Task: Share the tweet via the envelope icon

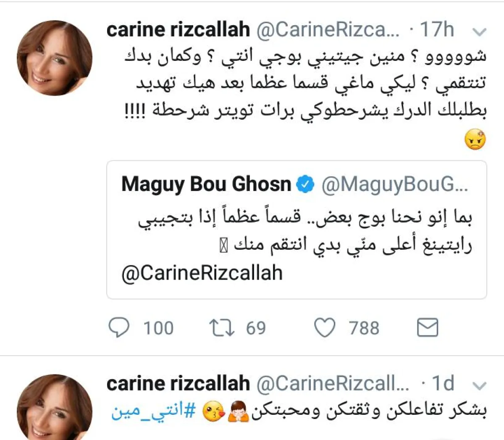Action: [x=428, y=328]
